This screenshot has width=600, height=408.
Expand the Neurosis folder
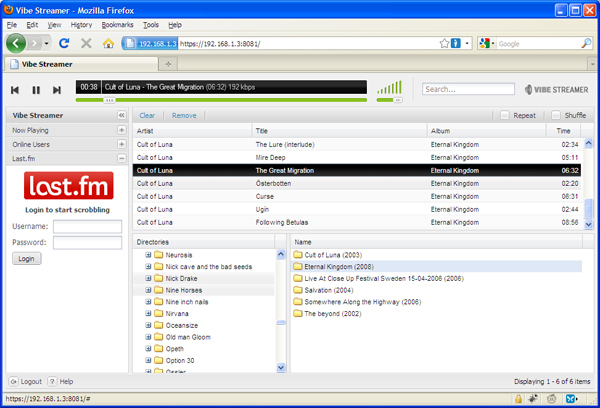[x=148, y=255]
